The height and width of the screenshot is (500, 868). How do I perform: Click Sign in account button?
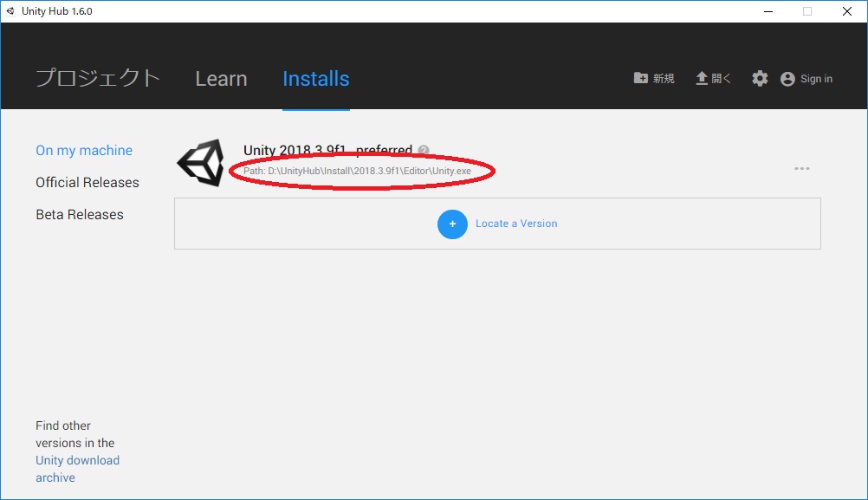(x=806, y=79)
